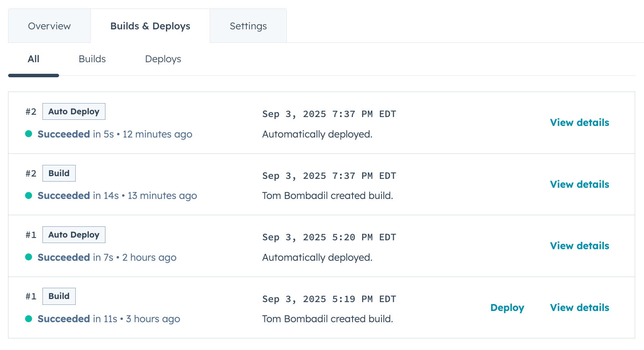View details of Build #2

point(580,184)
